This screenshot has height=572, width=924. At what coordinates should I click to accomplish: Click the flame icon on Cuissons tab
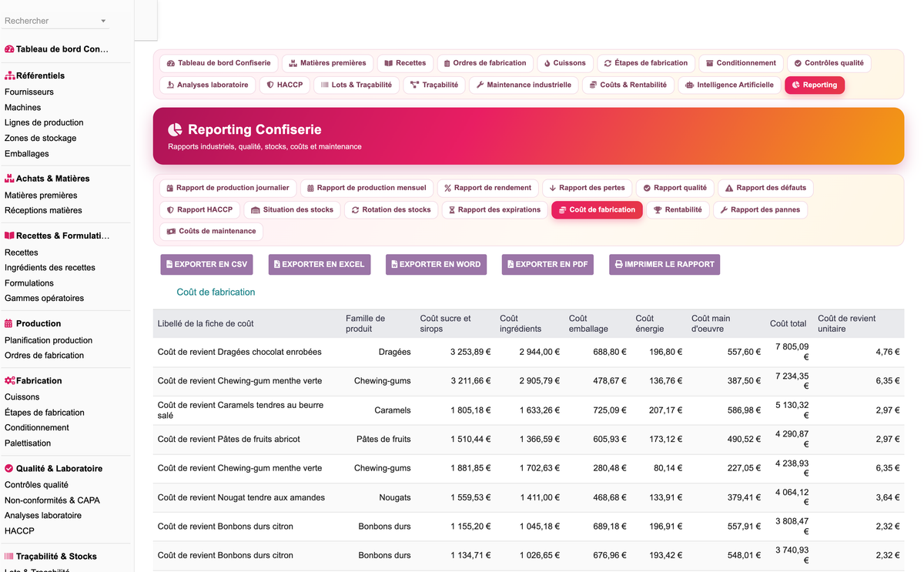pyautogui.click(x=547, y=63)
